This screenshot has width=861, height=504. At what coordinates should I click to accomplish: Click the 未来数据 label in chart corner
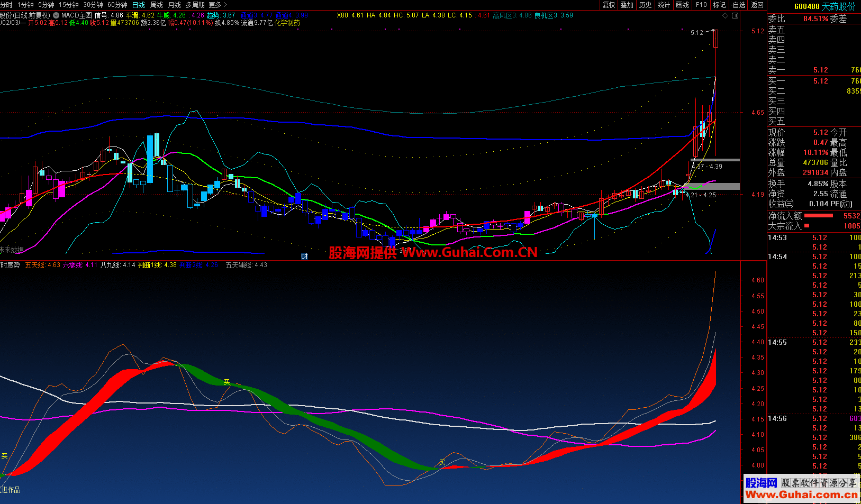pos(12,250)
